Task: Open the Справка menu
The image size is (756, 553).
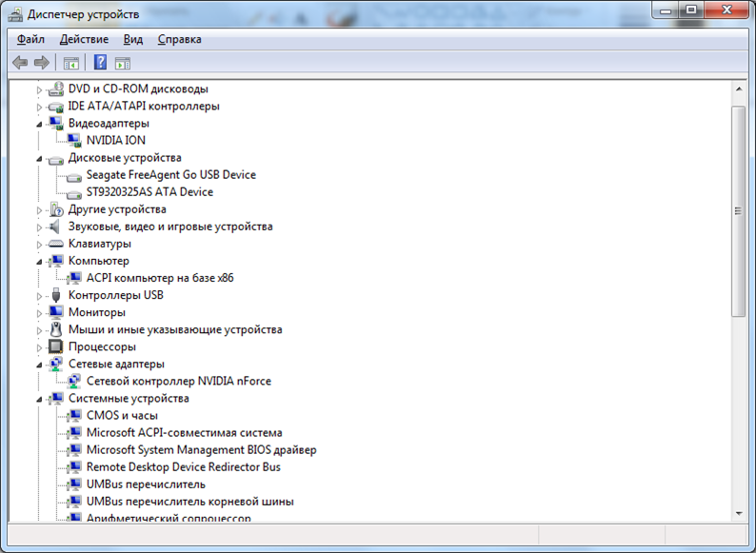Action: 179,39
